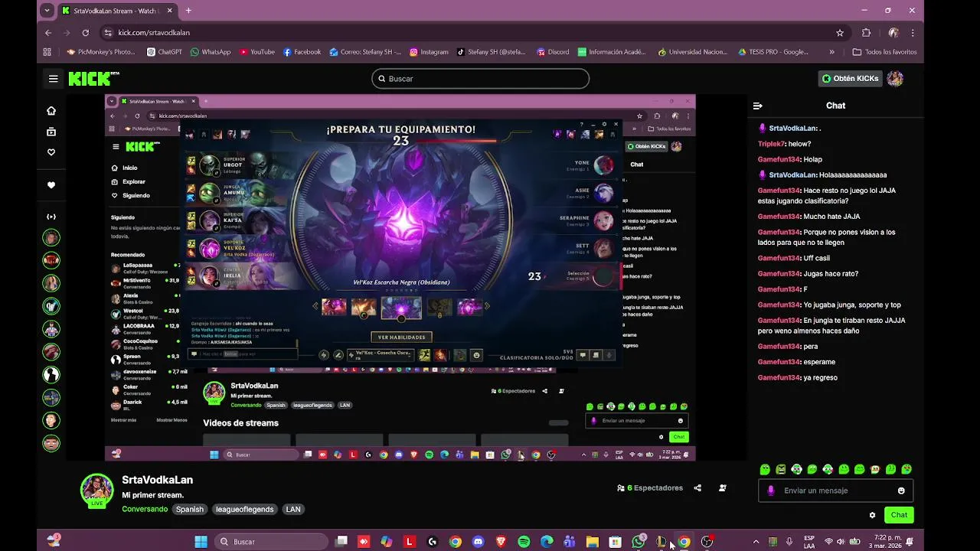This screenshot has width=980, height=551.
Task: Open the Discord bookmark
Action: [553, 52]
